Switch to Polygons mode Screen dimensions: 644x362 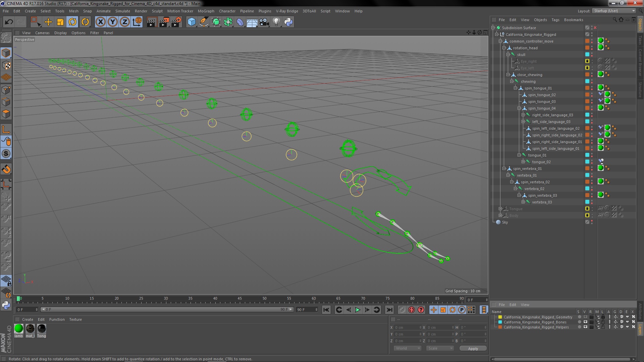(x=6, y=114)
